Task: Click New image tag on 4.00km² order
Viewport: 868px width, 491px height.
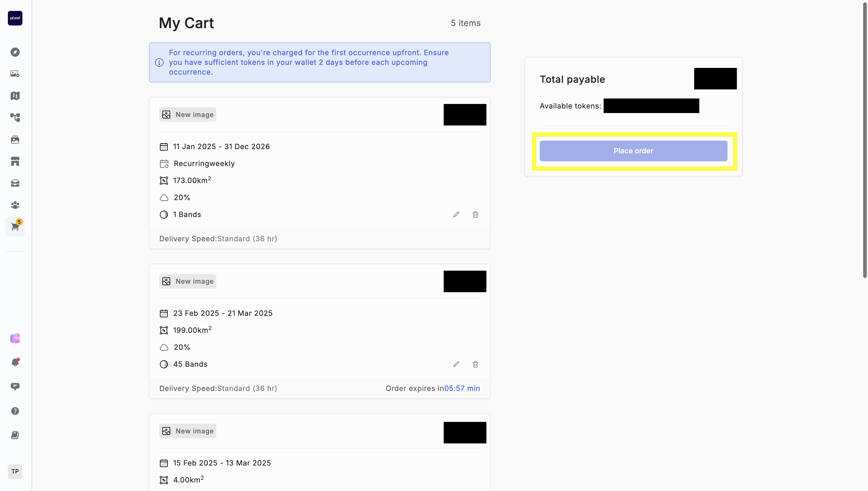Action: pyautogui.click(x=188, y=431)
